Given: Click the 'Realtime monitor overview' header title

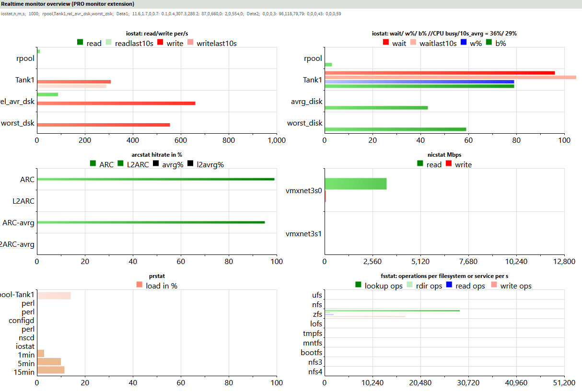Looking at the screenshot, I should pos(68,3).
